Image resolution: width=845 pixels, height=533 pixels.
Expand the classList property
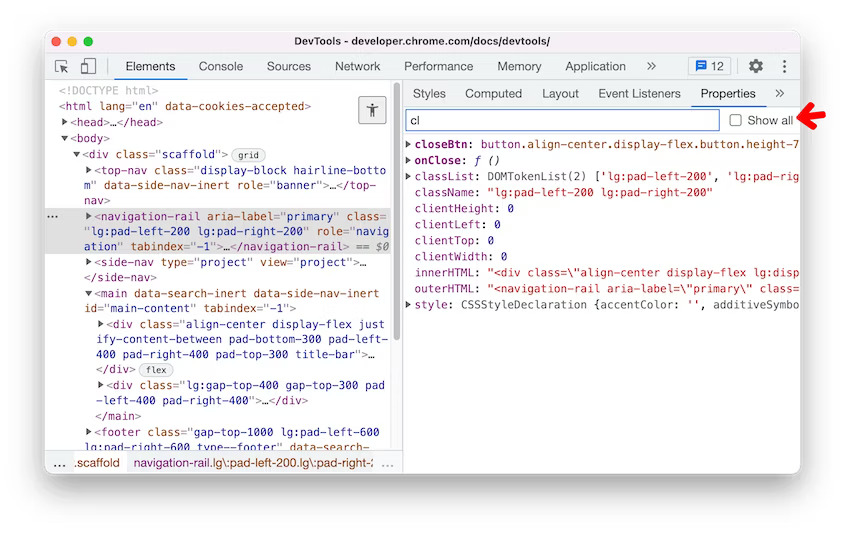coord(408,176)
